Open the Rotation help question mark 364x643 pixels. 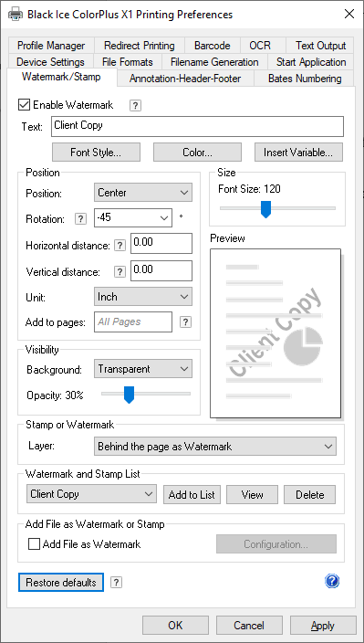80,219
